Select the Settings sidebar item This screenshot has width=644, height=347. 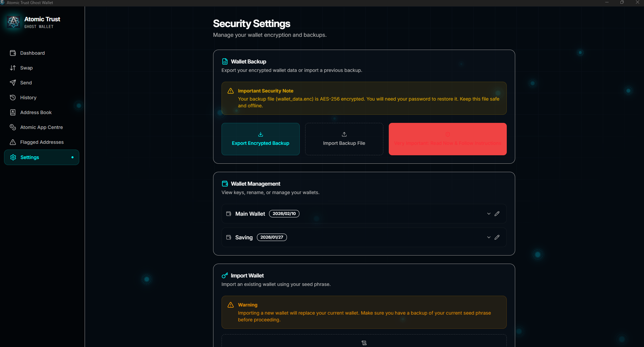pos(41,157)
